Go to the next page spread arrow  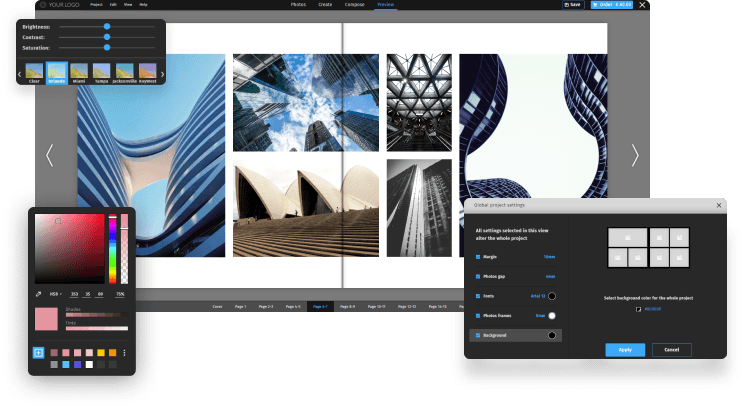pyautogui.click(x=634, y=155)
